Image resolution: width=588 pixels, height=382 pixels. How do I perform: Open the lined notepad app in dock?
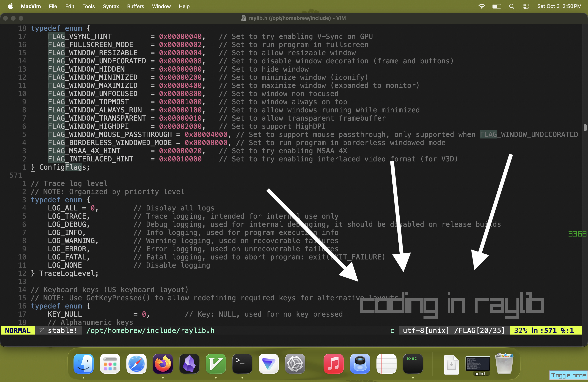point(386,364)
